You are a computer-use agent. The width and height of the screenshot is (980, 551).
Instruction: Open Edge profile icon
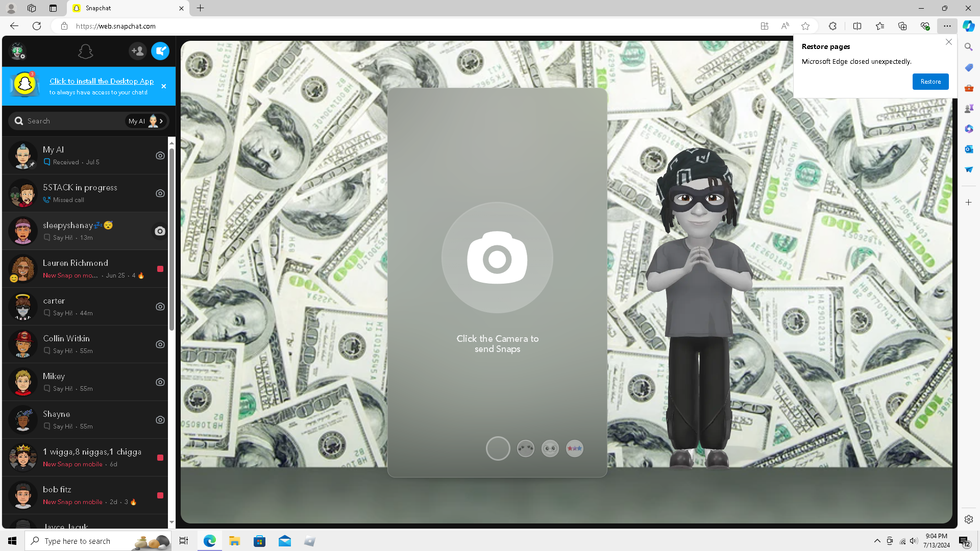11,8
